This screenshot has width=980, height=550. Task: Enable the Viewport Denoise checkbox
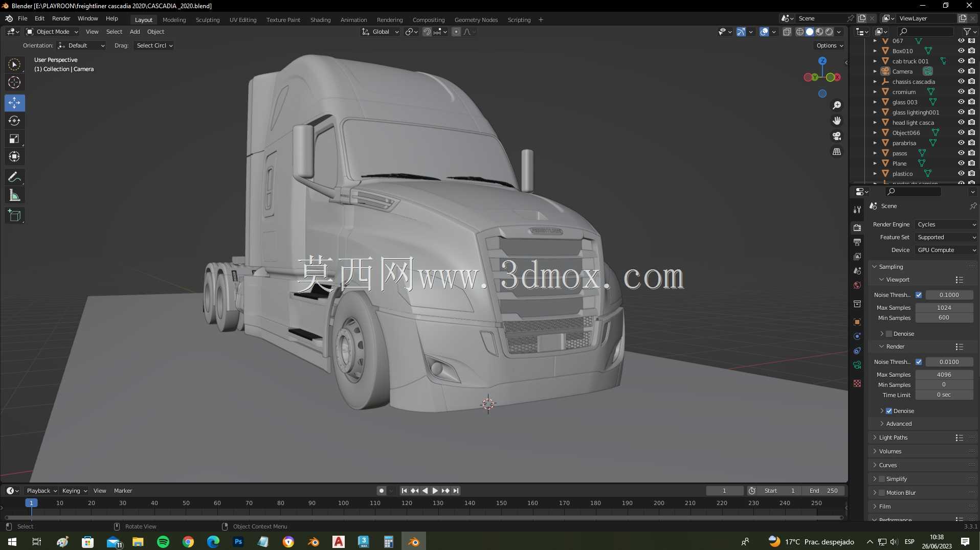tap(889, 334)
